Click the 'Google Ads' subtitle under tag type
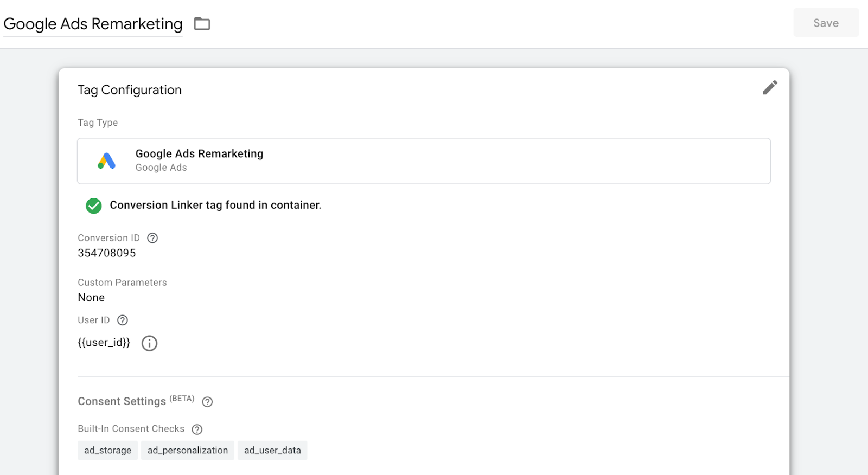Screen dimensions: 868x475 pos(161,168)
